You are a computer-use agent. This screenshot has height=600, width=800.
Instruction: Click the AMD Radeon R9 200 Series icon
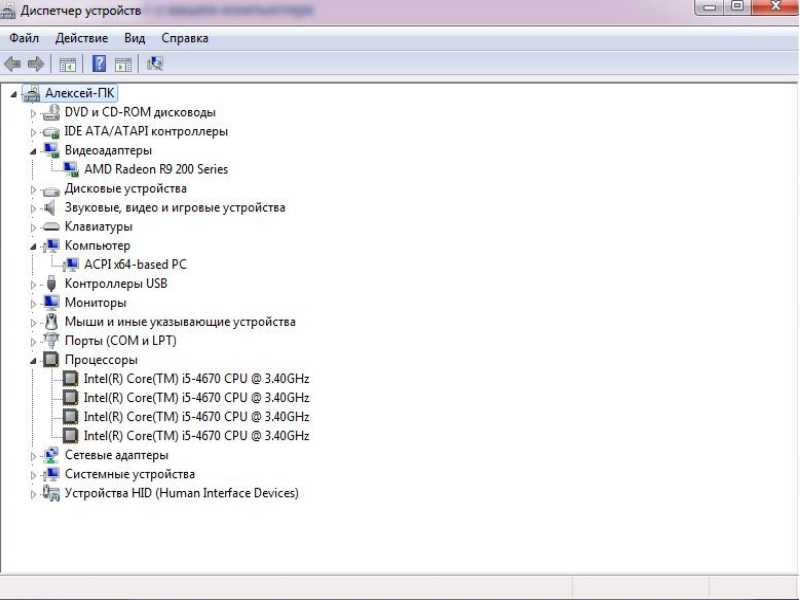point(71,169)
